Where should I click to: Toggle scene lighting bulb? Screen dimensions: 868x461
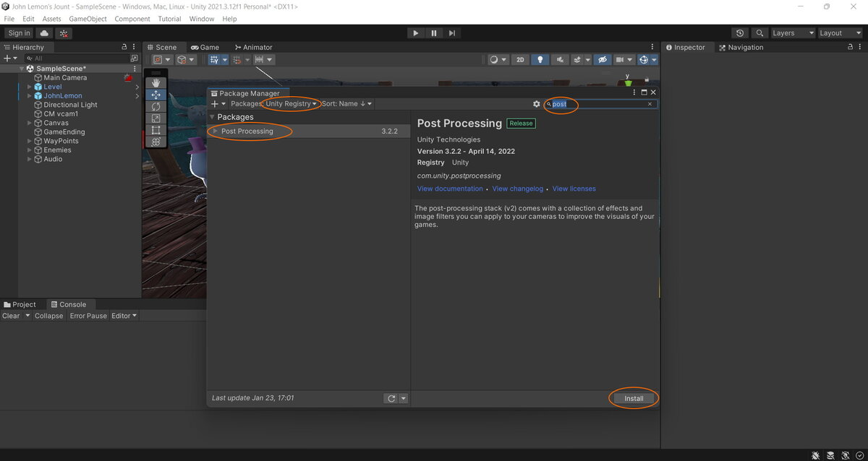click(x=540, y=60)
